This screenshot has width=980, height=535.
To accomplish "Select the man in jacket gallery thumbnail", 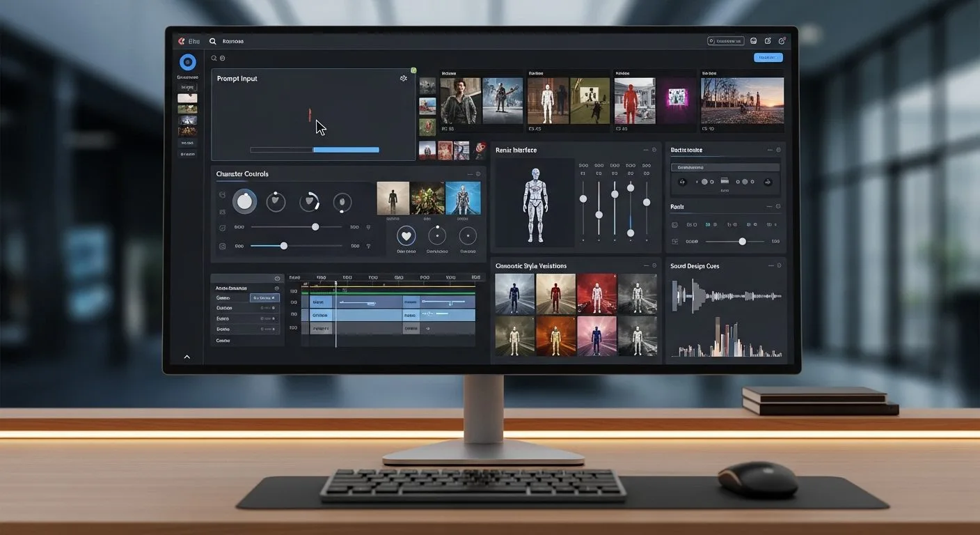I will pyautogui.click(x=461, y=100).
